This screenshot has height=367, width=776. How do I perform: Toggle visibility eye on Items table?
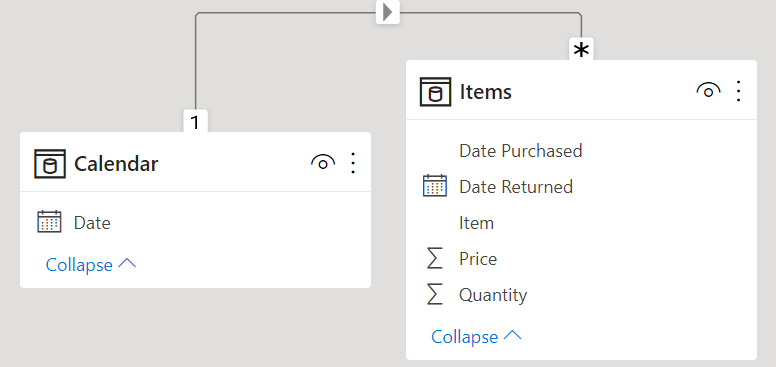708,91
